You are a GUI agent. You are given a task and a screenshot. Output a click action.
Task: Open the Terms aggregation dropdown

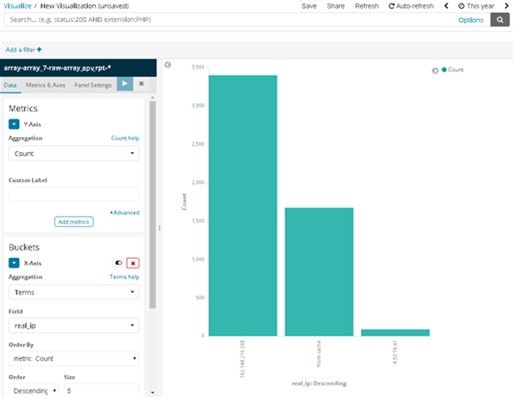coord(74,292)
